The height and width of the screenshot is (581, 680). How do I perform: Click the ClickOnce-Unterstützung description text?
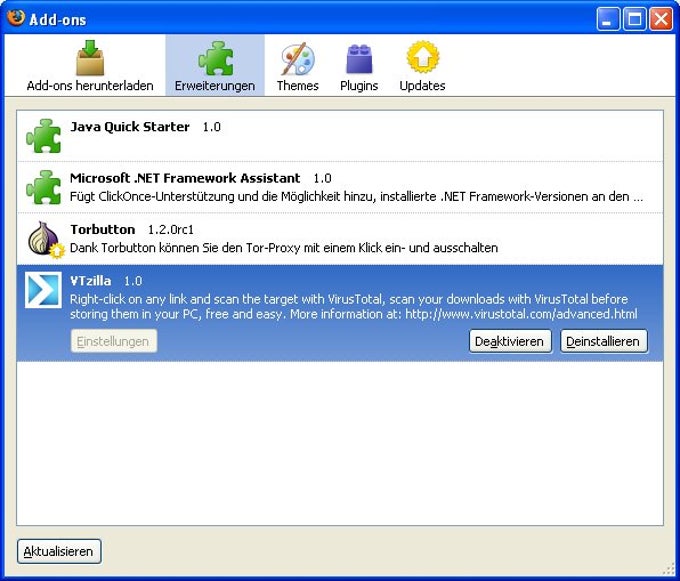pyautogui.click(x=356, y=197)
